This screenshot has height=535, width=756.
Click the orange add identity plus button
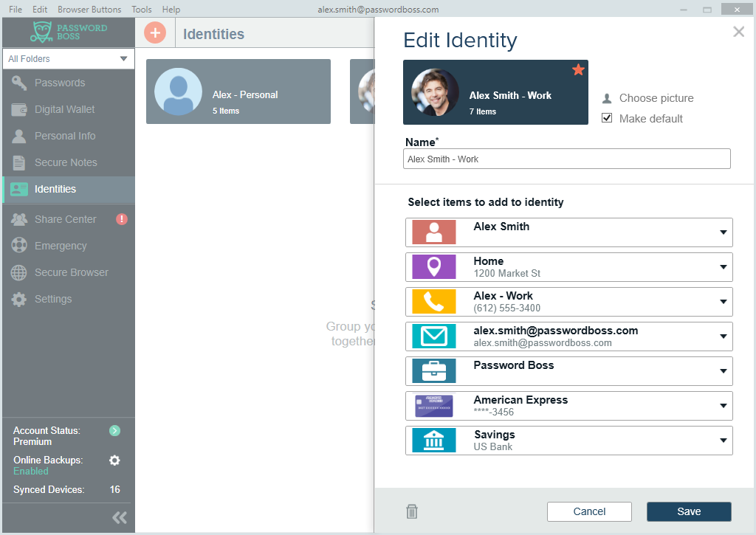pyautogui.click(x=155, y=32)
